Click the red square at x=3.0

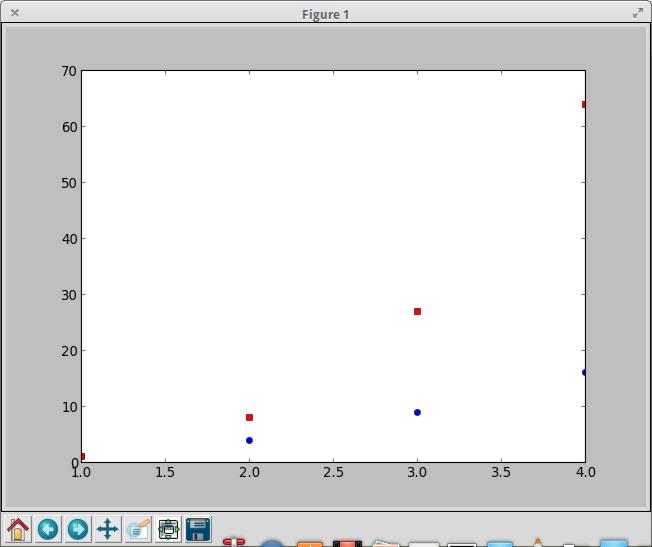point(417,311)
